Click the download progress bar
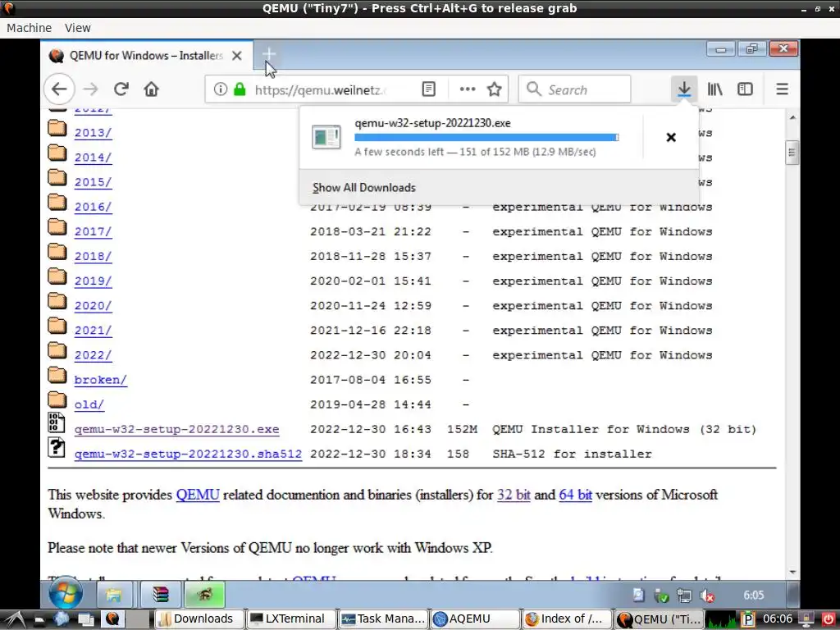 [486, 137]
